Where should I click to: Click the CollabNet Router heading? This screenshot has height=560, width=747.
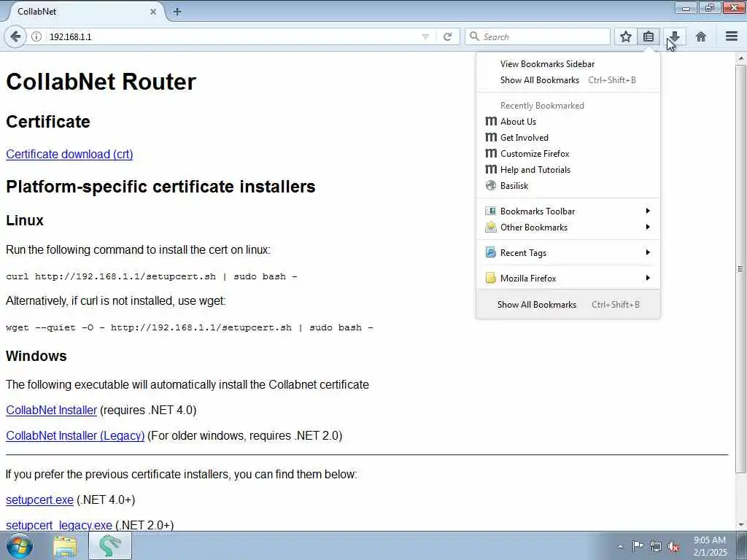tap(101, 82)
